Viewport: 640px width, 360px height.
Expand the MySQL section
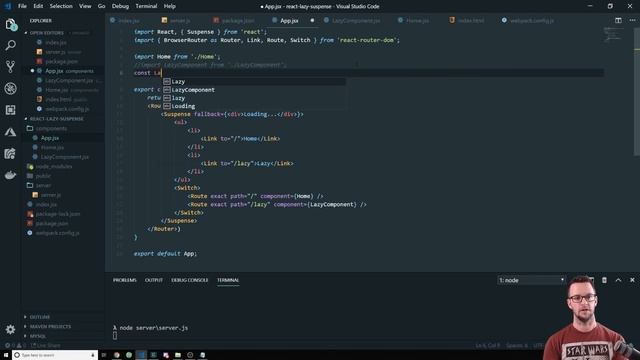pyautogui.click(x=38, y=336)
